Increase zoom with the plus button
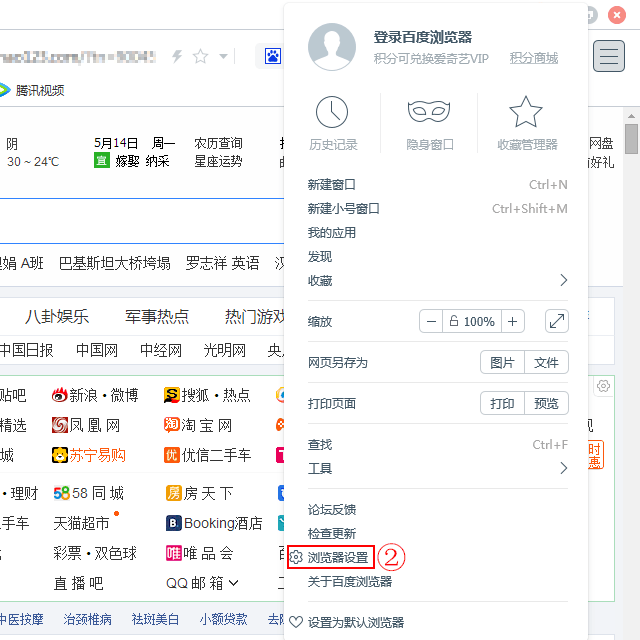Image resolution: width=640 pixels, height=640 pixels. click(513, 321)
